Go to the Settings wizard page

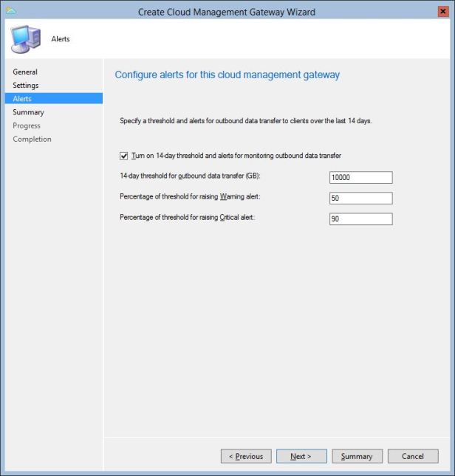(x=26, y=86)
